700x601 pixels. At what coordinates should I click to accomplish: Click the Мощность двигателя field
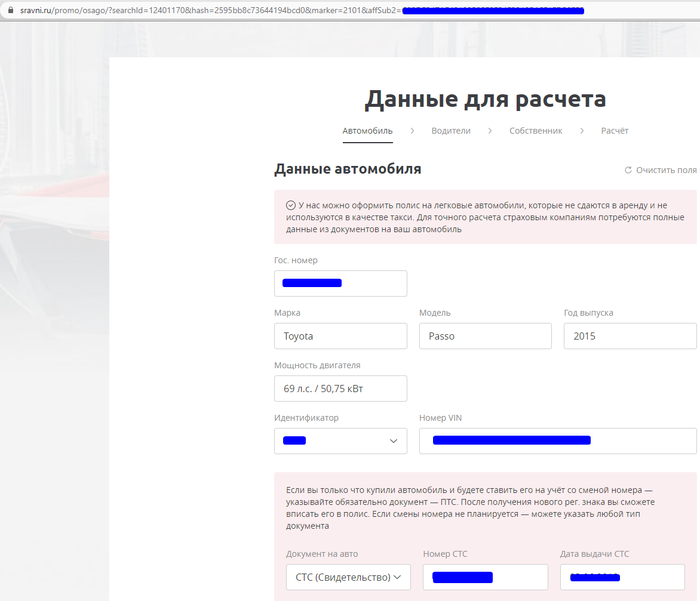[340, 389]
